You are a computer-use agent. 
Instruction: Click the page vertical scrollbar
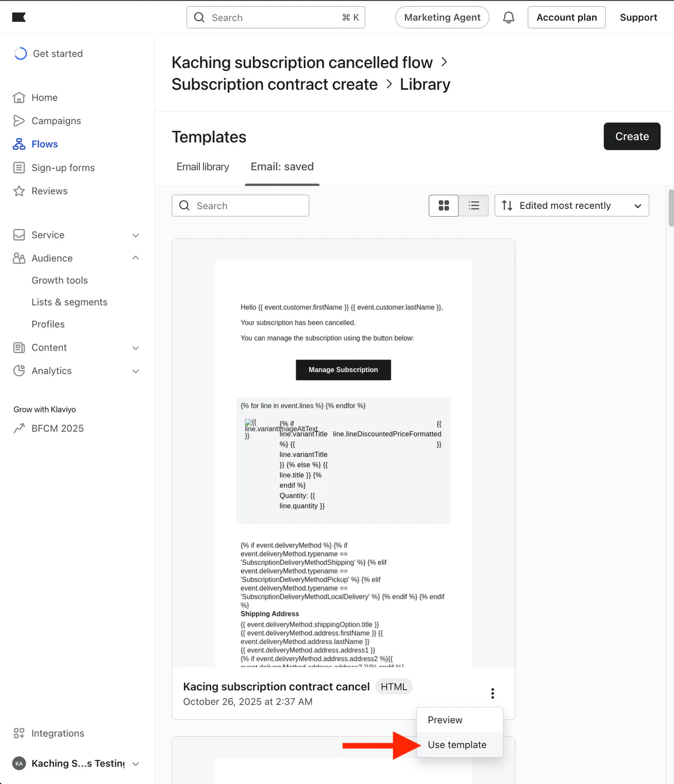[671, 208]
